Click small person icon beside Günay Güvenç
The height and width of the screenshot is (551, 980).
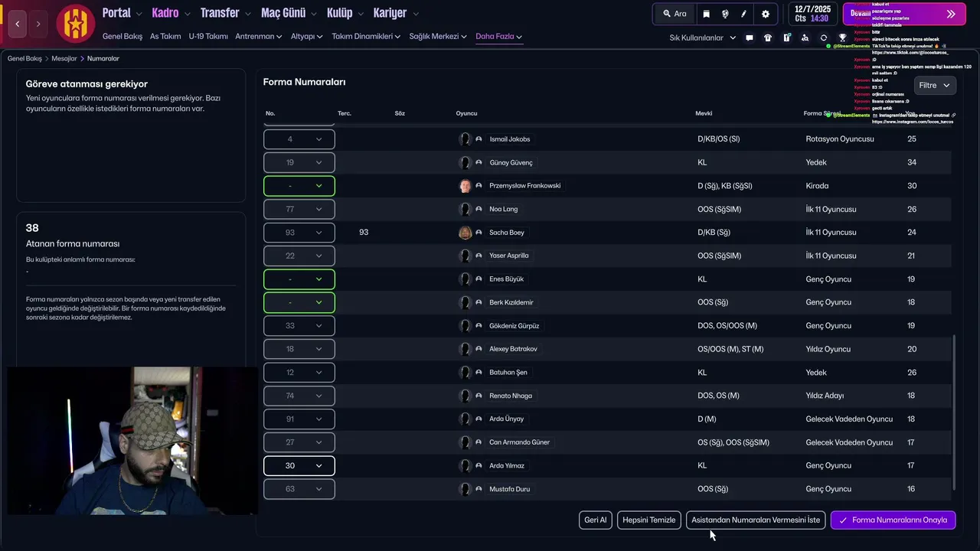click(479, 162)
